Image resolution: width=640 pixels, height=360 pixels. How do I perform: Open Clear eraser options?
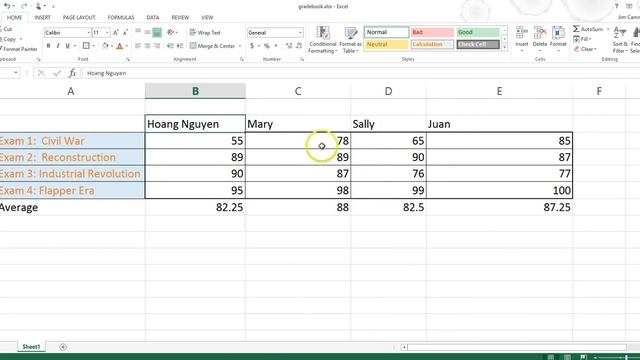click(x=584, y=49)
